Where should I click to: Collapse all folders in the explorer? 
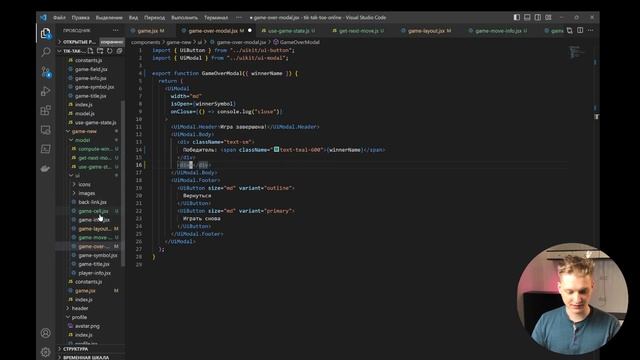pyautogui.click(x=119, y=51)
